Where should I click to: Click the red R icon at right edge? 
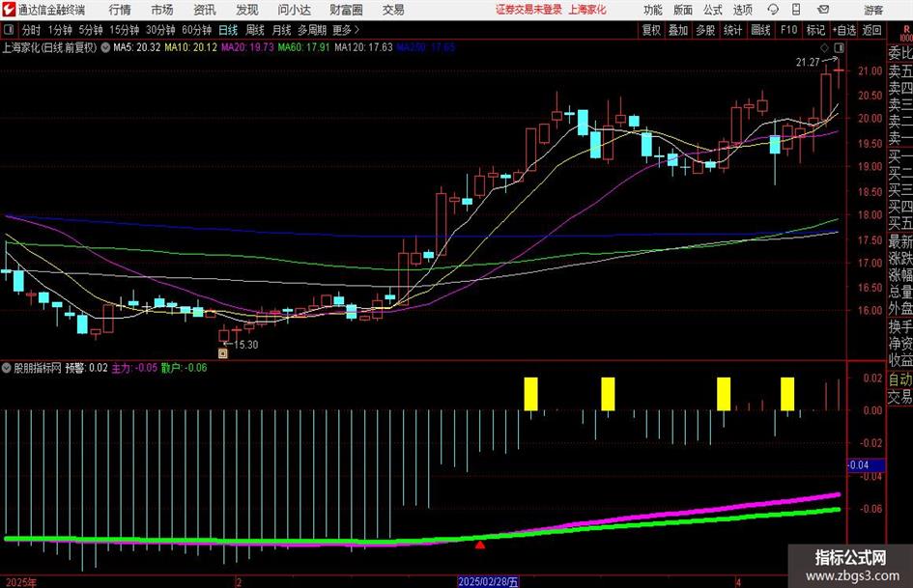[x=906, y=30]
